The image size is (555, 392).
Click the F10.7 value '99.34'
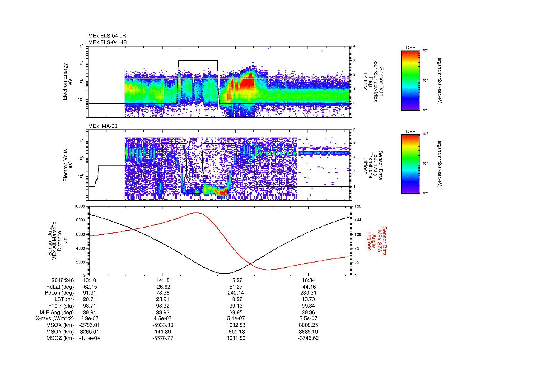coord(308,306)
